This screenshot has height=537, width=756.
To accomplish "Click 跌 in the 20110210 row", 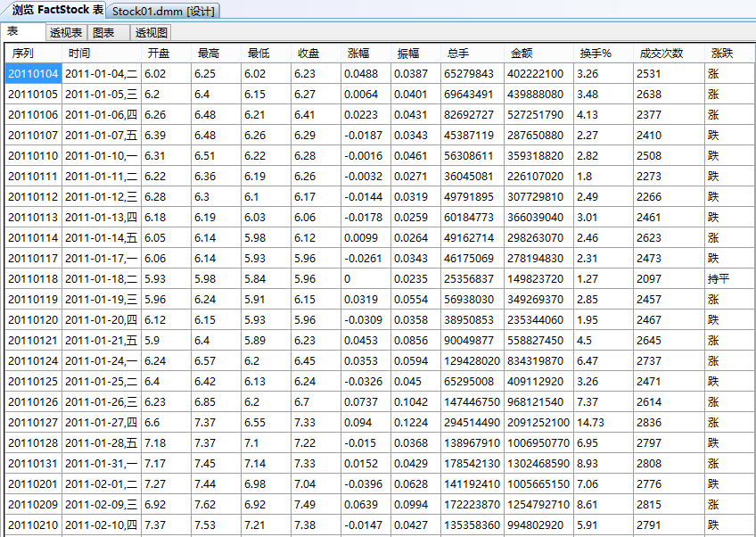I will tap(730, 525).
